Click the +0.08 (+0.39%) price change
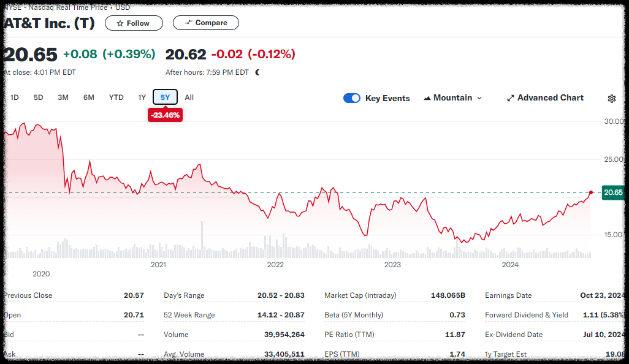This screenshot has width=629, height=364. 109,54
